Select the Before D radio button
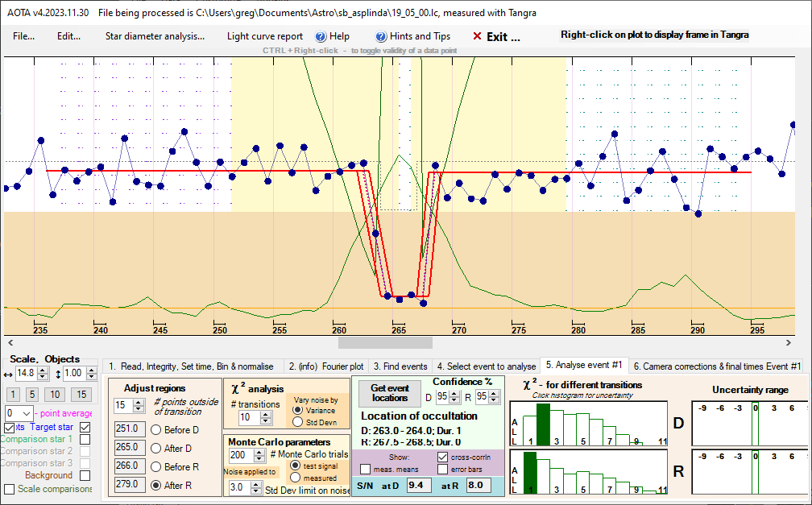 (156, 430)
